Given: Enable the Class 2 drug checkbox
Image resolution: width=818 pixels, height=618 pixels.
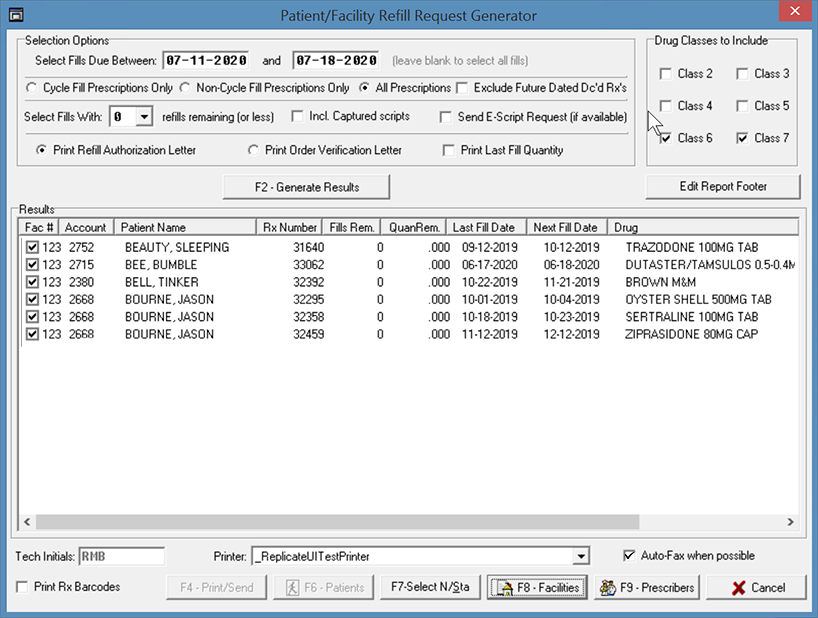Looking at the screenshot, I should (x=666, y=74).
